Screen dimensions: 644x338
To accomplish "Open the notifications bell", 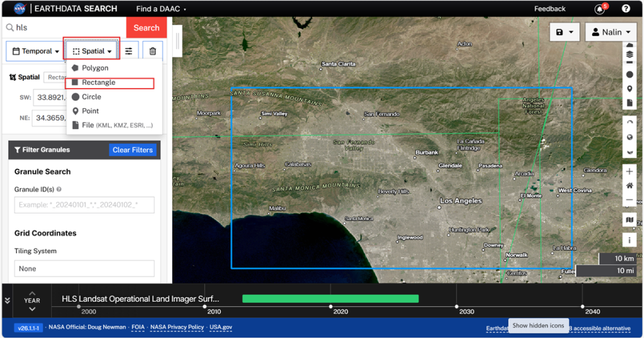I will 600,9.
